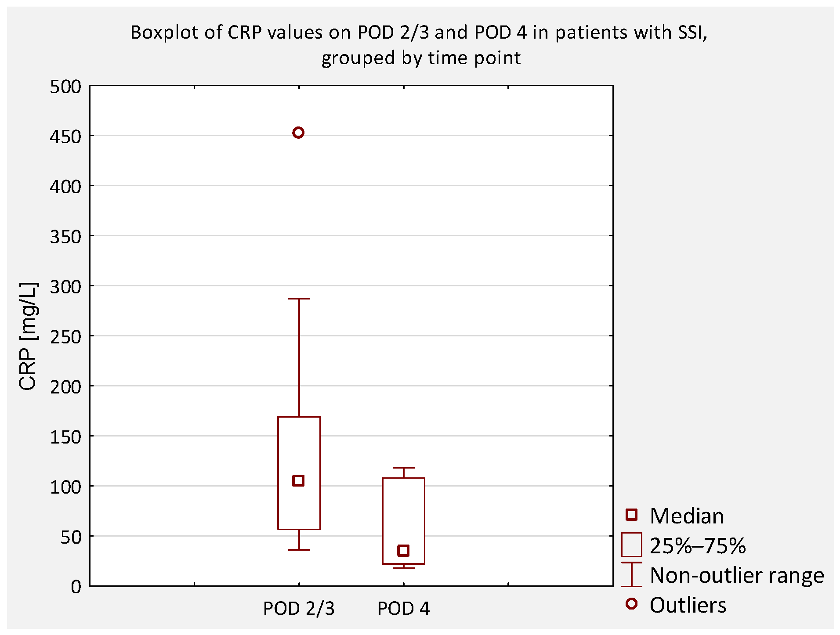The height and width of the screenshot is (635, 840).
Task: Click the outlier circle at 450 mg/L
Action: [x=298, y=133]
